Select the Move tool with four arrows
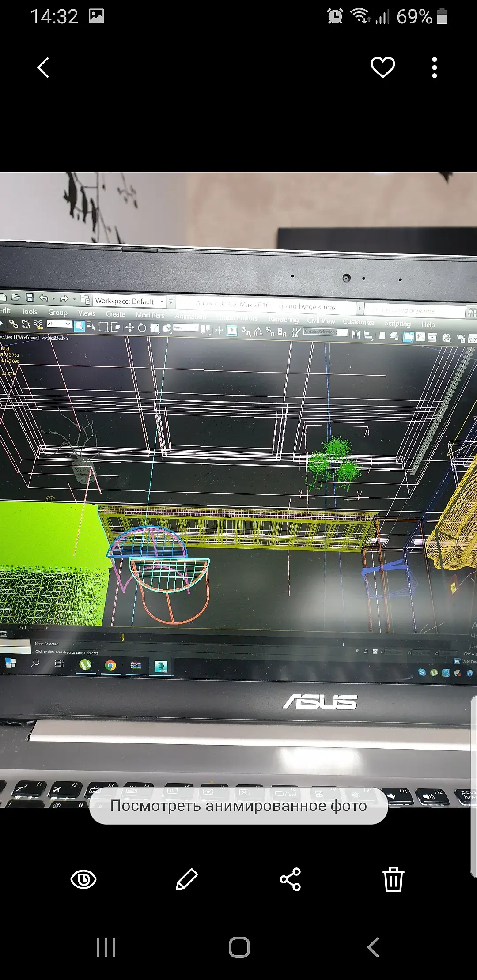Screen dimensions: 477x980 (x=129, y=327)
